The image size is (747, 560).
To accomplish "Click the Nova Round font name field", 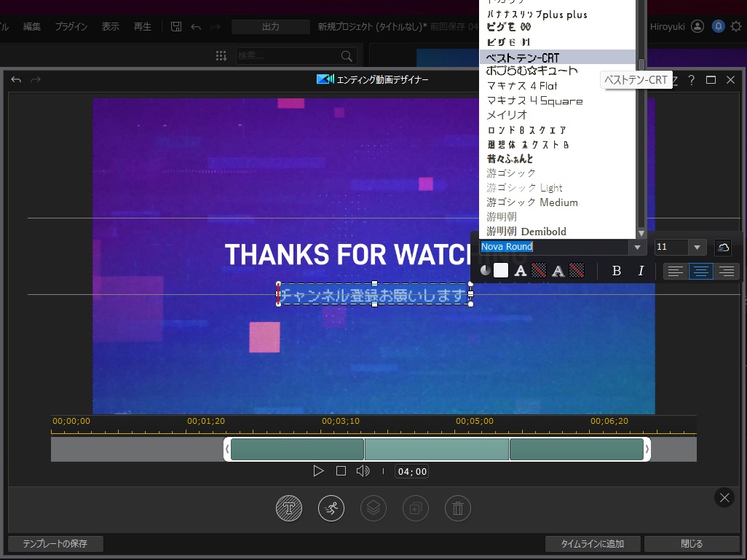I will coord(555,247).
